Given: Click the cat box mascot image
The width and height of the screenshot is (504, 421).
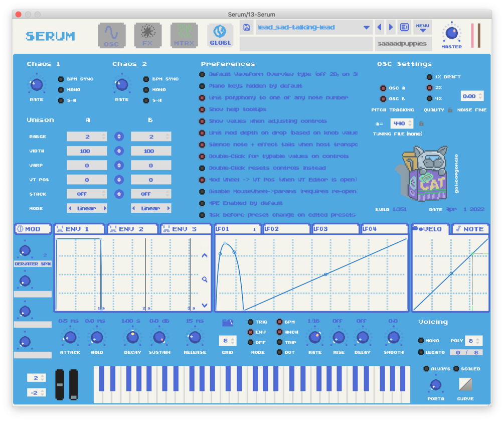Looking at the screenshot, I should click(x=422, y=173).
